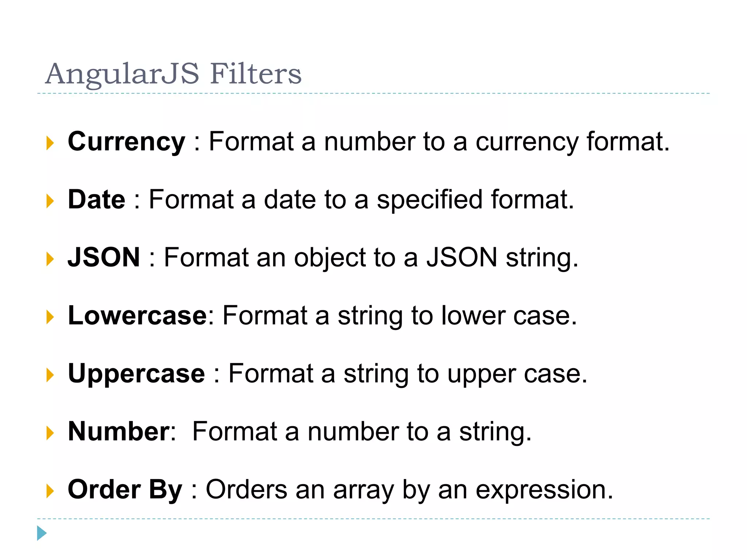This screenshot has height=560, width=747.
Task: Click the bold word JSON
Action: [x=104, y=257]
